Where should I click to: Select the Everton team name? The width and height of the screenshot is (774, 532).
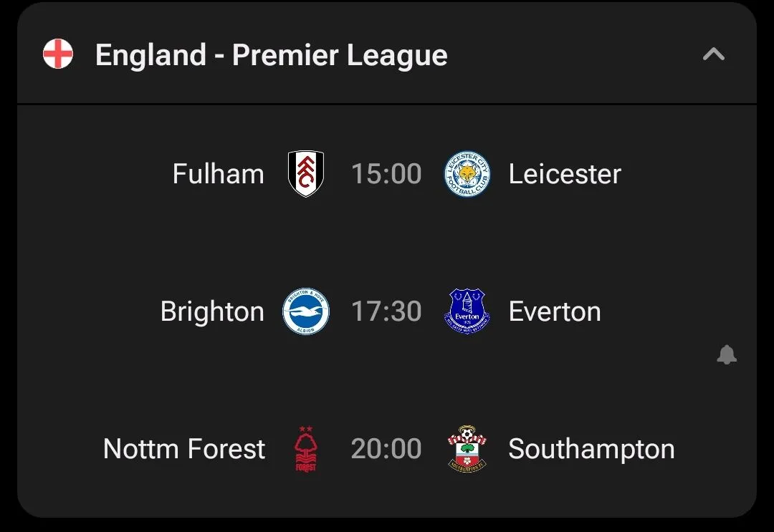pos(555,311)
